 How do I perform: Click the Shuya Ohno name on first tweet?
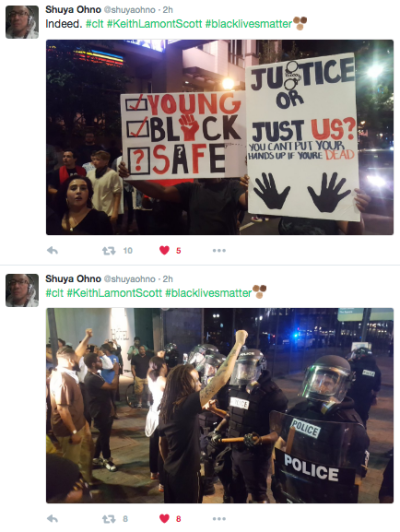[73, 10]
